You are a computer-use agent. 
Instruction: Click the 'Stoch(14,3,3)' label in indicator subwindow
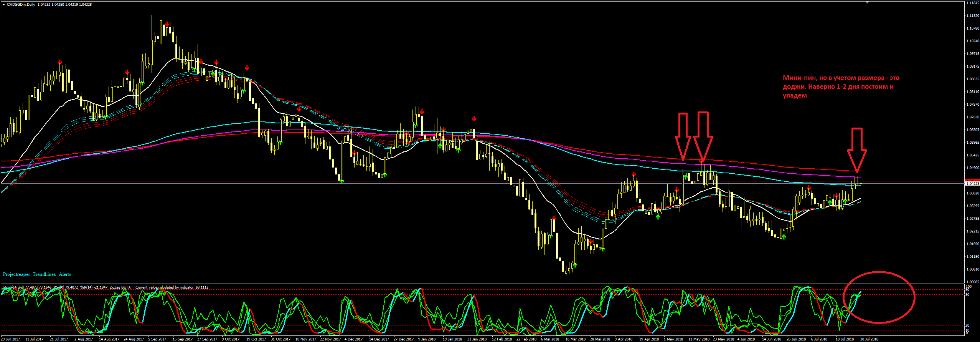coord(13,287)
